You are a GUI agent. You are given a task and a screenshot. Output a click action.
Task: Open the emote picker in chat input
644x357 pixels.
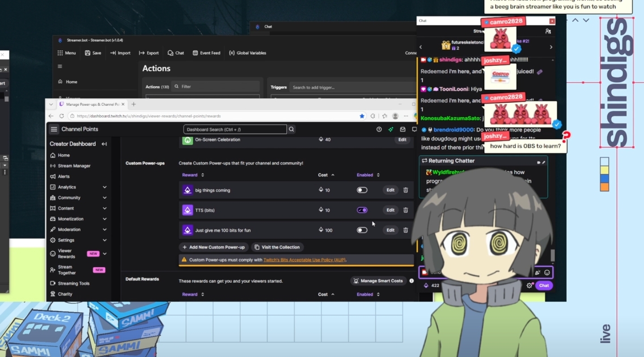pyautogui.click(x=547, y=273)
